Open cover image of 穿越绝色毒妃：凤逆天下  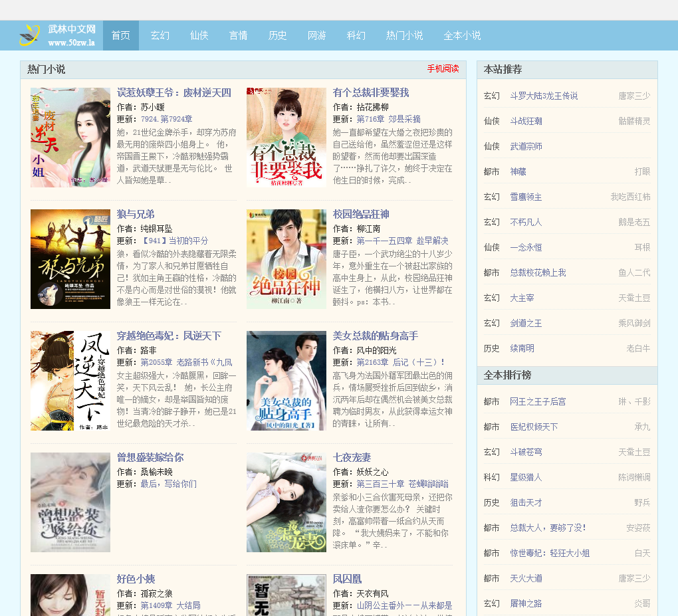click(70, 381)
